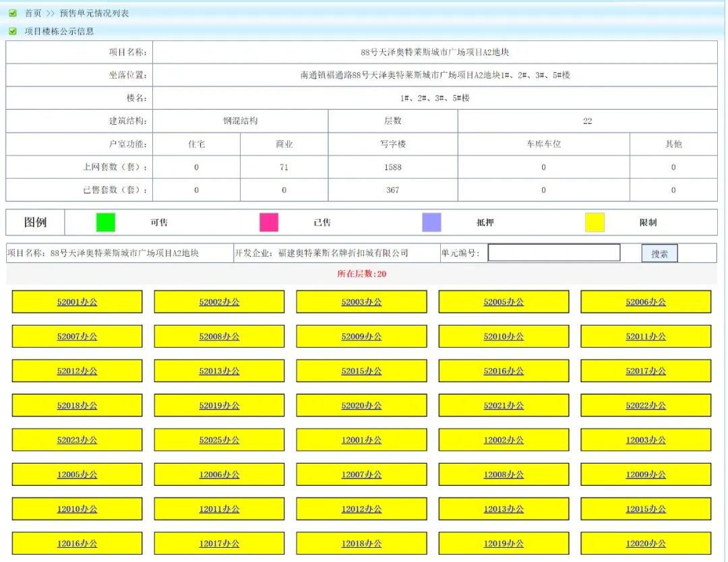Click the 楼名 value 1#、2#、3#、5#楼

tap(435, 98)
